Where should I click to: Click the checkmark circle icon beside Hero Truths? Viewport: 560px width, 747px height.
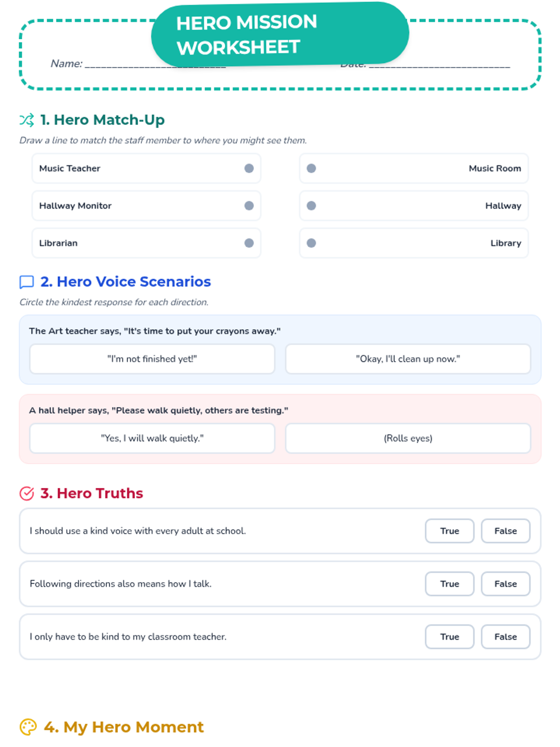tap(27, 493)
